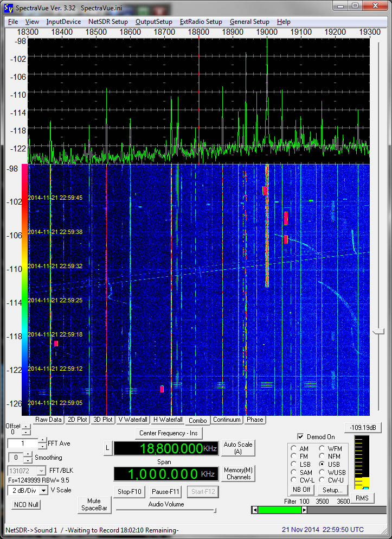Viewport: 392px width, 539px height.
Task: Decrease the FFT Ave value
Action: (42, 446)
